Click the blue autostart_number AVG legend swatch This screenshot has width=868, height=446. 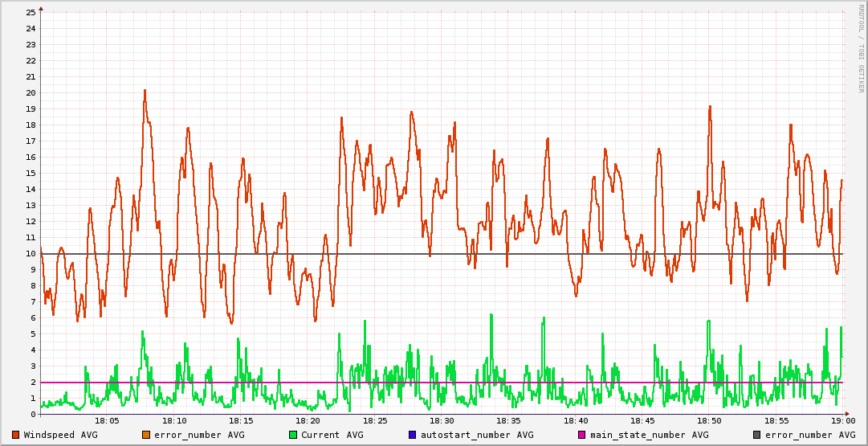coord(412,435)
